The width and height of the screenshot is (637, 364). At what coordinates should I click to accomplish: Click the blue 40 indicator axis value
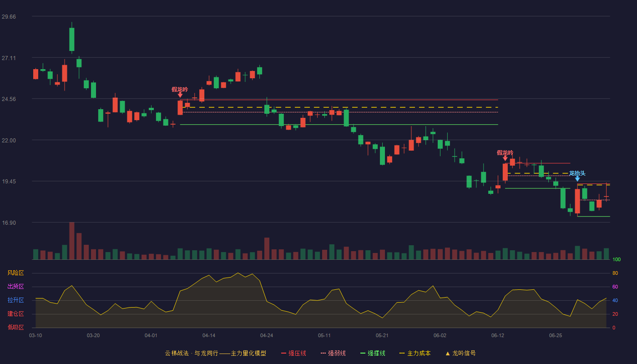click(615, 300)
